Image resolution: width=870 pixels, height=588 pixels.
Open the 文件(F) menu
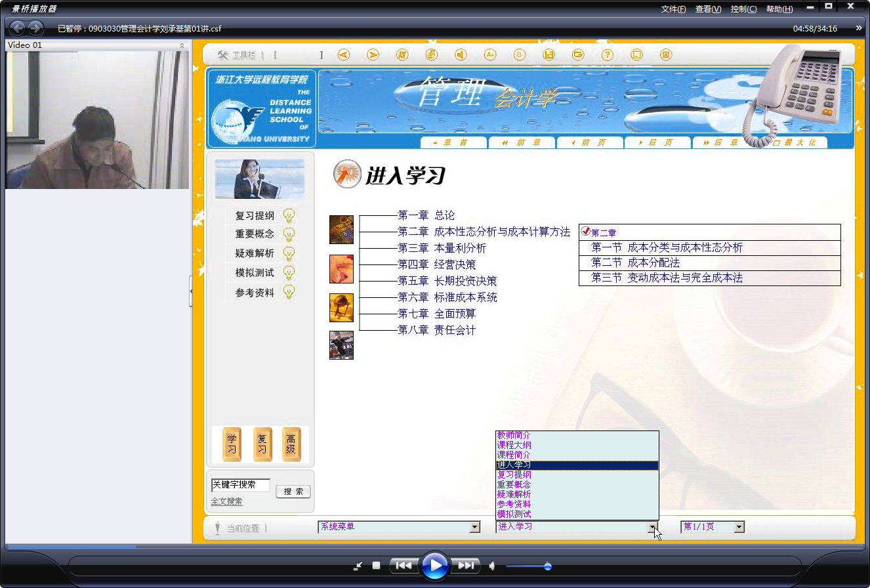(x=674, y=9)
